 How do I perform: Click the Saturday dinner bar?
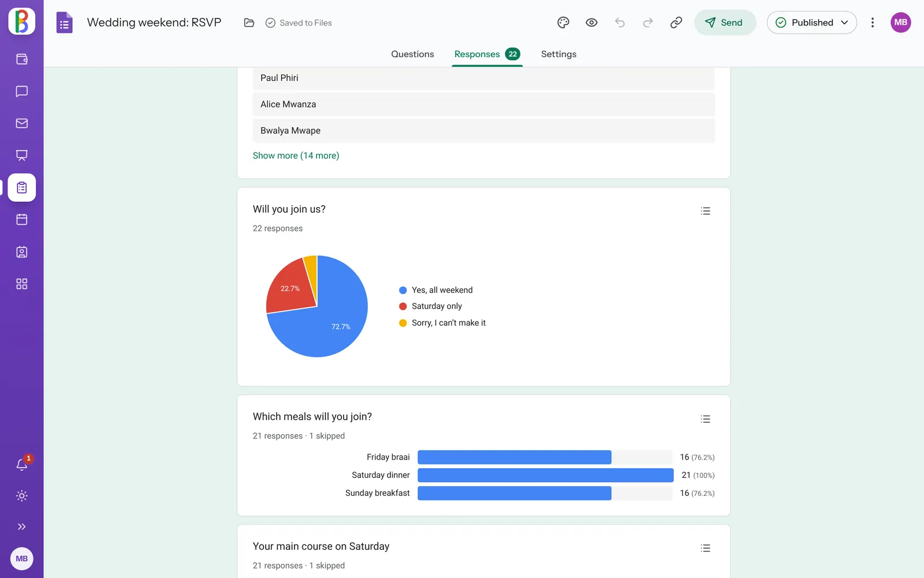click(546, 475)
